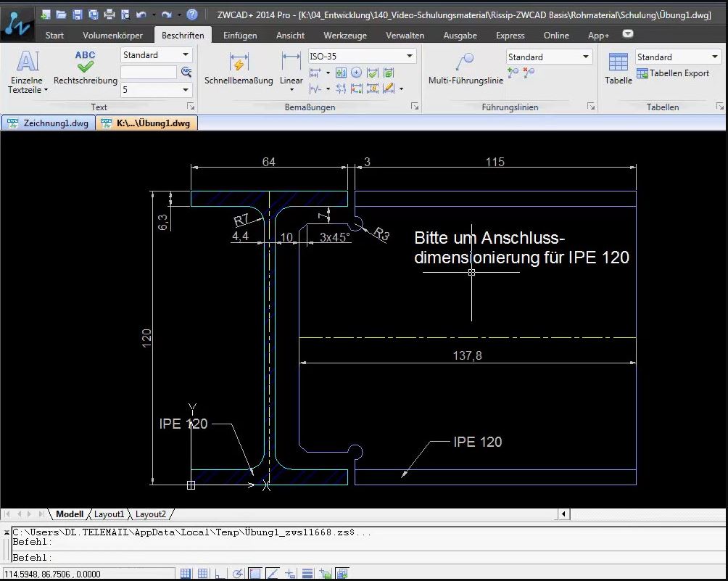Screen dimensions: 728x581
Task: Toggle object snap tracking in status bar
Action: 273,574
